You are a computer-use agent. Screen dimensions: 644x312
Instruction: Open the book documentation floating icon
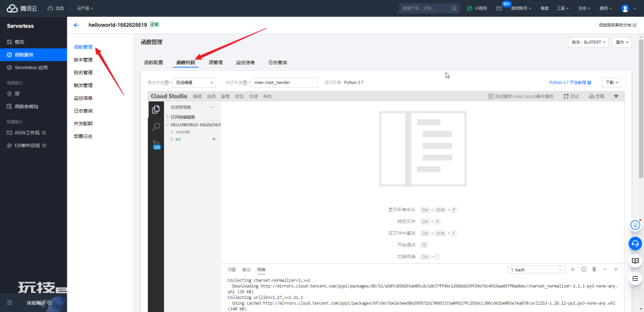tap(636, 261)
